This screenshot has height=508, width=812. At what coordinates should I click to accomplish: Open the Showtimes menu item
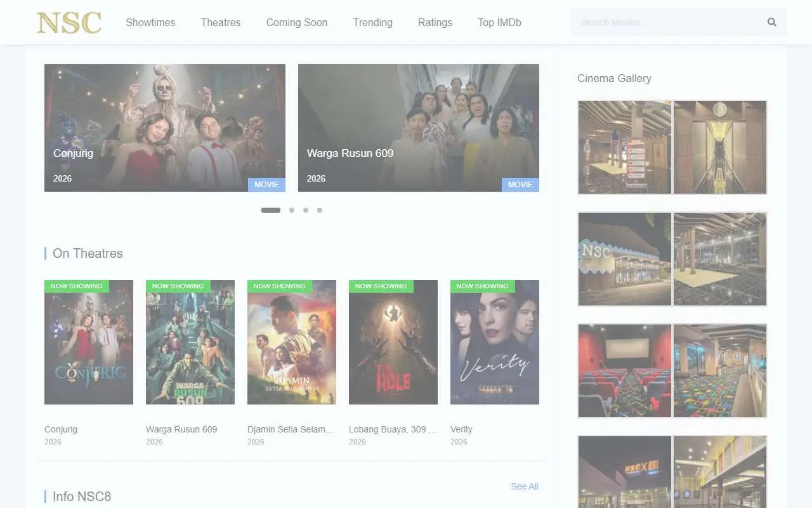(x=150, y=22)
